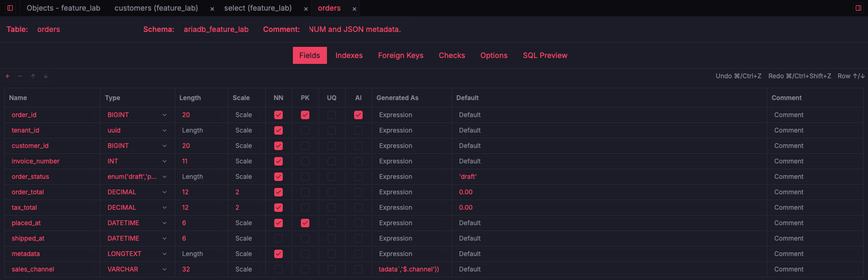
Task: Edit default 0.00 for tax_total
Action: (609, 208)
